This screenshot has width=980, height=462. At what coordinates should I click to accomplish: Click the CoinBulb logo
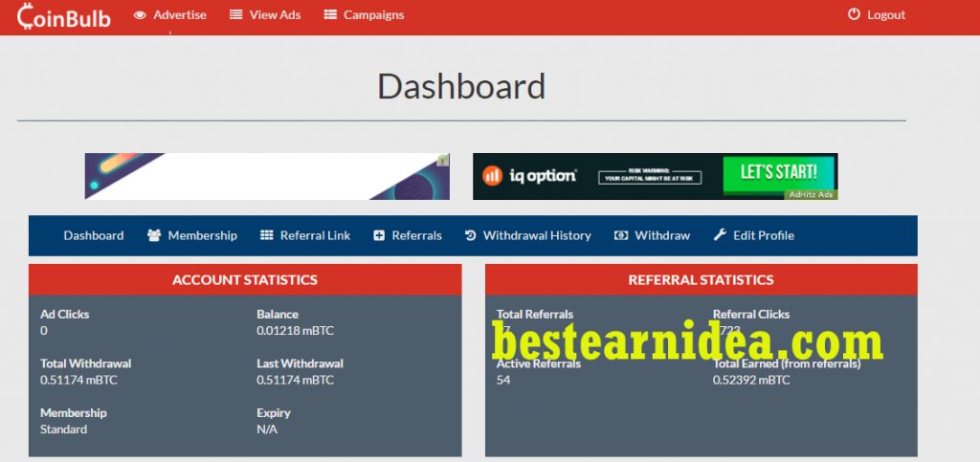point(64,16)
